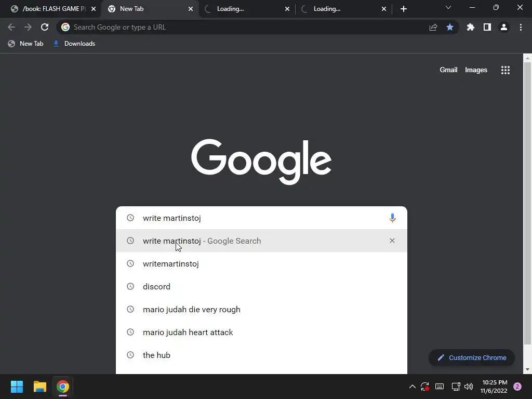This screenshot has height=399, width=532.
Task: Open the Downloads bookmark
Action: pos(74,44)
